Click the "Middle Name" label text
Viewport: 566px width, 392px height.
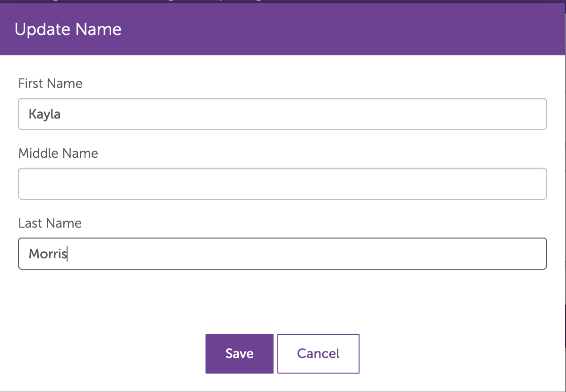coord(58,153)
